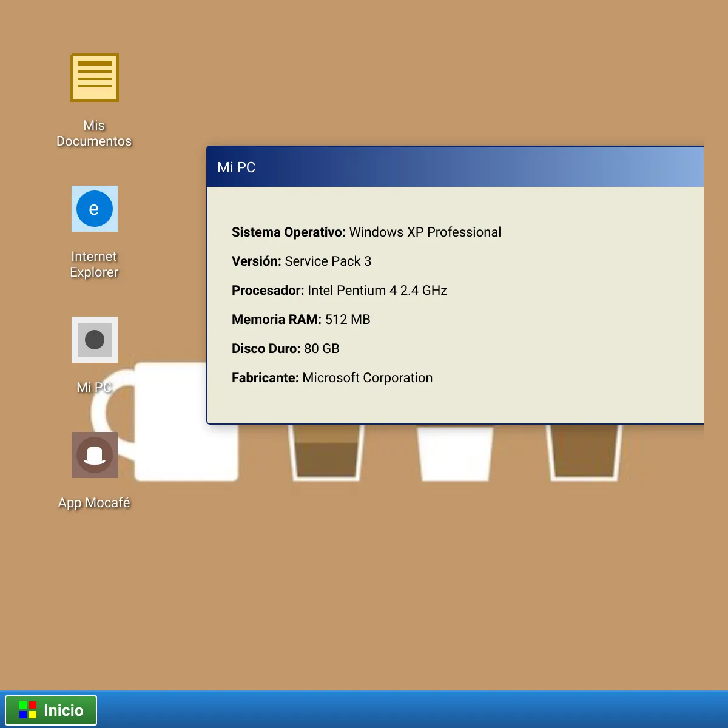Open the Mis Documentos desktop icon
Screen dimensions: 728x728
point(94,78)
